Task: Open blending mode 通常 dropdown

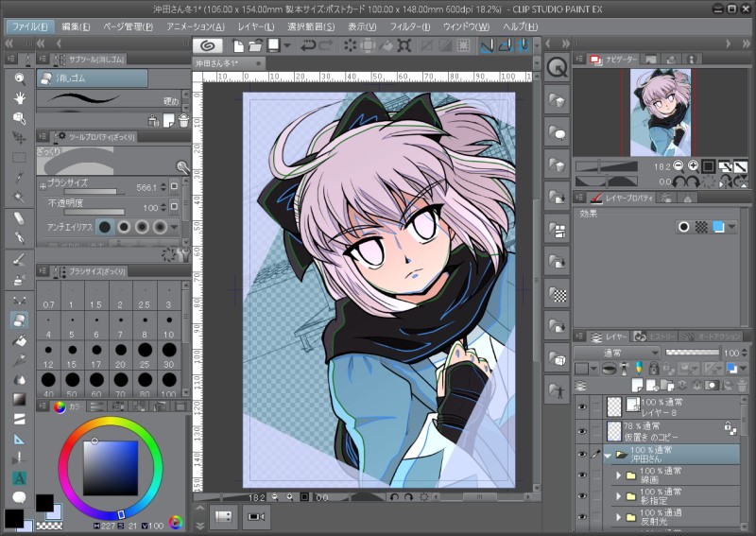Action: point(617,353)
